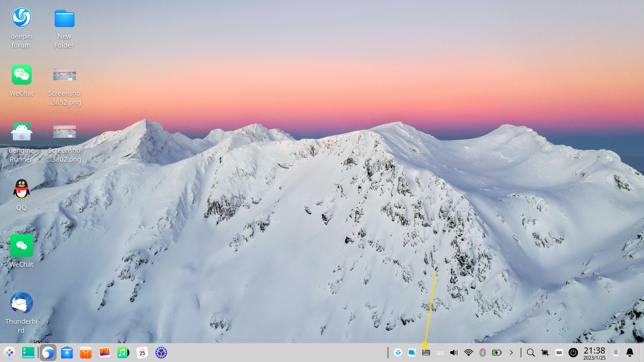Expand the tray with the arrow chevron
Viewport: 644px width, 362px height.
click(511, 353)
